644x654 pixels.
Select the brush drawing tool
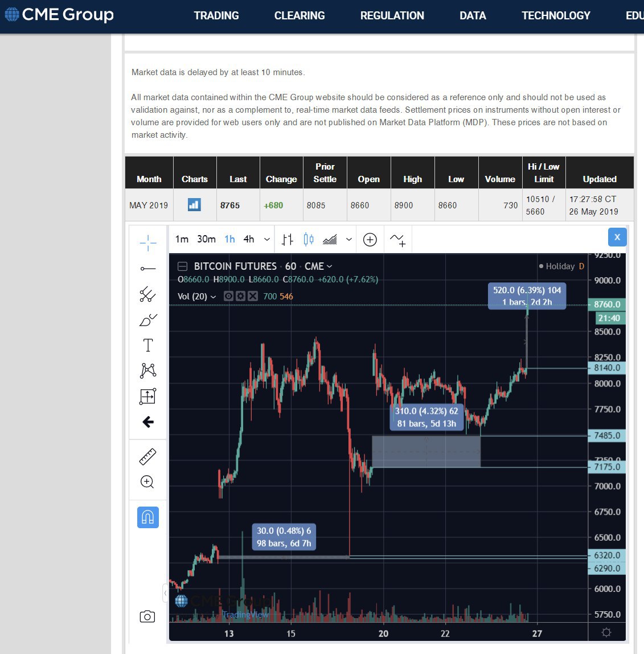(147, 320)
